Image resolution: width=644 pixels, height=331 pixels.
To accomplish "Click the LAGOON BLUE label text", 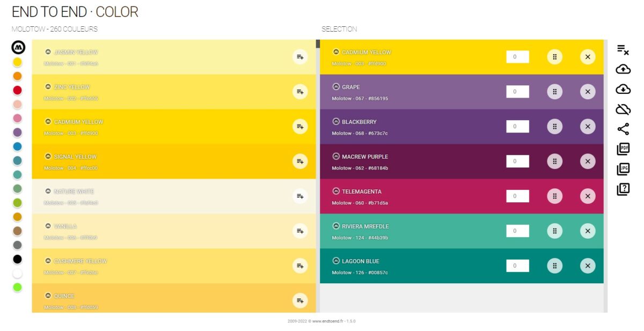I will pyautogui.click(x=361, y=261).
